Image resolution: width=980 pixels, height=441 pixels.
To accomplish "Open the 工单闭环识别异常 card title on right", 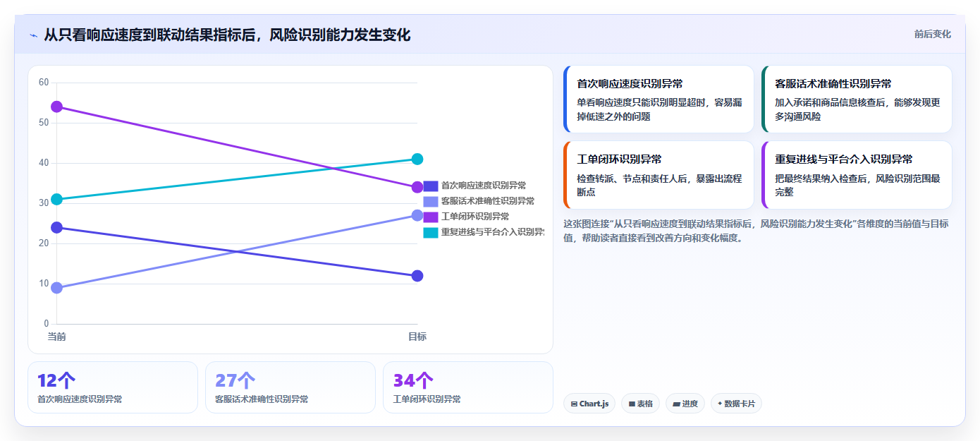I will [x=619, y=159].
